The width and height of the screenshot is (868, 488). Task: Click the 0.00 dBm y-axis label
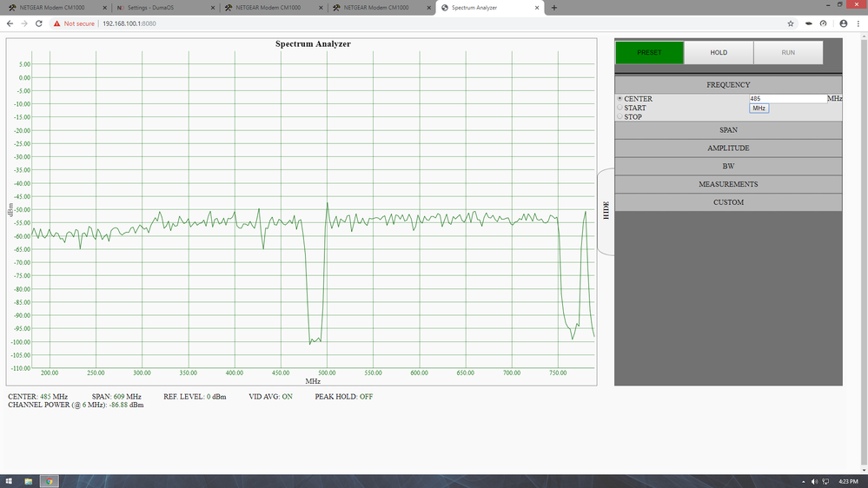coord(24,77)
